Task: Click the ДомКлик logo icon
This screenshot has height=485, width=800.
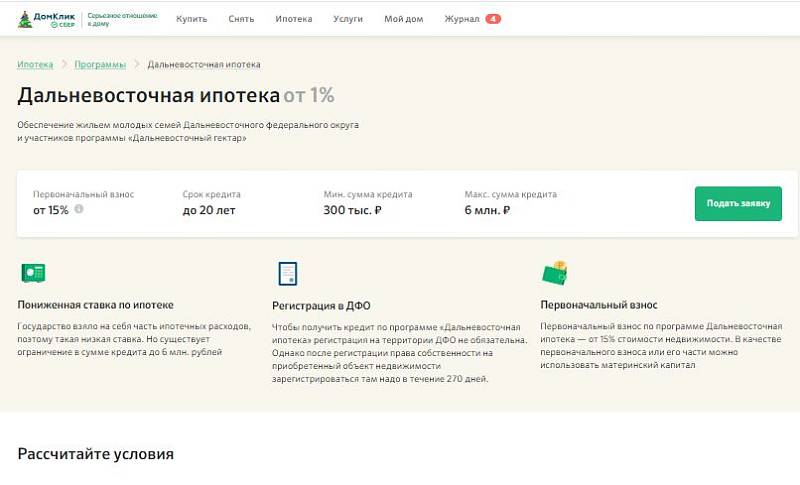Action: click(25, 19)
